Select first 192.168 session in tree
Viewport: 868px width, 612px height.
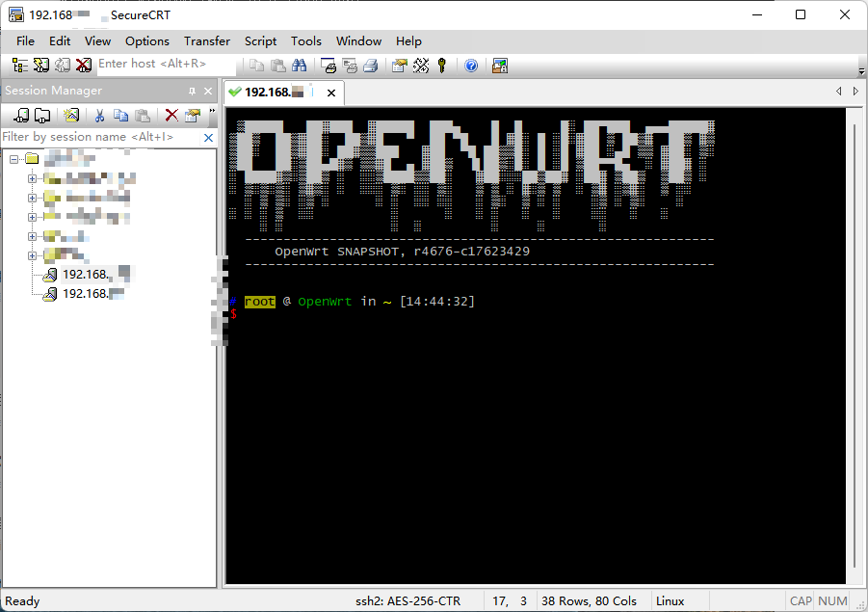pyautogui.click(x=88, y=274)
